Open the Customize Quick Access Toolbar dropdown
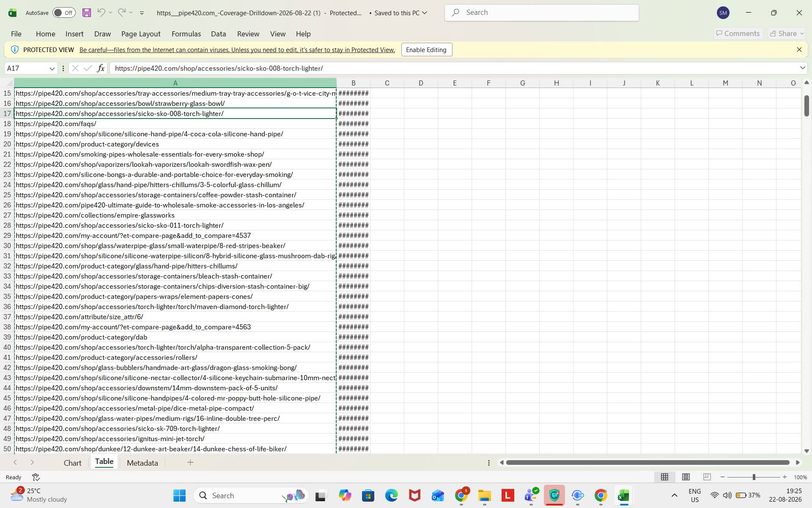Viewport: 812px width, 508px height. pos(142,13)
